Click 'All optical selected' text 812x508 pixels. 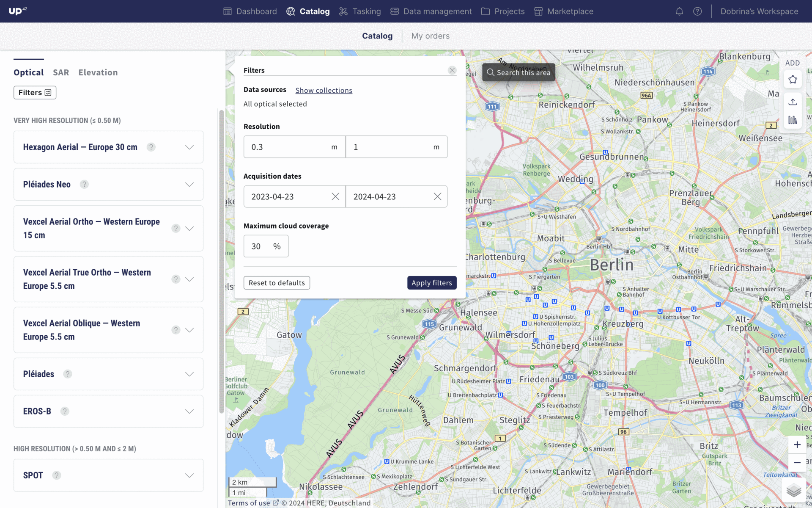pos(275,104)
